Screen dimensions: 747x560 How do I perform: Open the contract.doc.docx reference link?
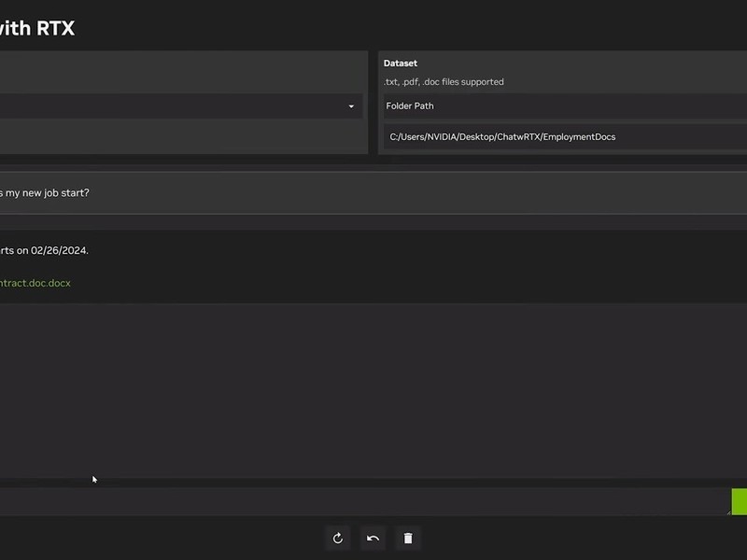(x=35, y=283)
